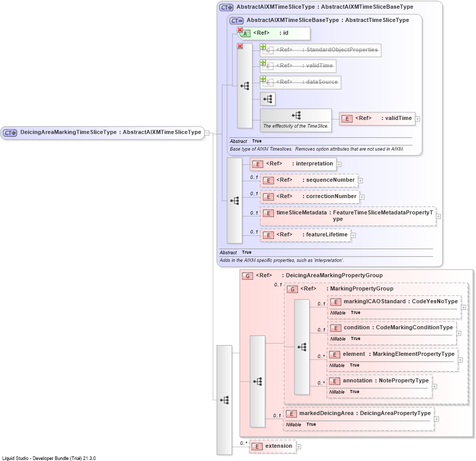476x461 pixels.
Task: Collapse the DeicingAreaMarkingTimeSliceType node
Action: (x=207, y=133)
